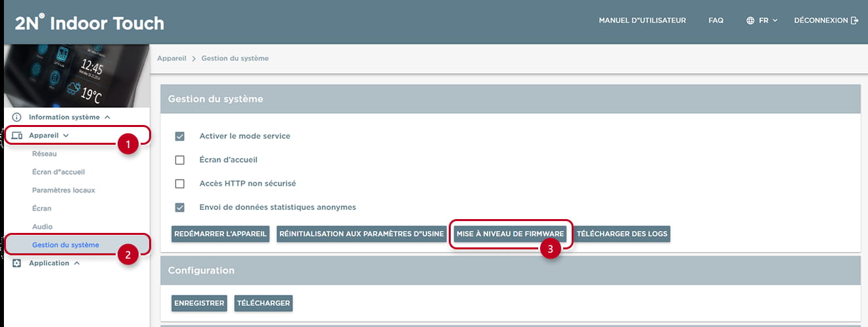868x327 pixels.
Task: Go to Audio settings
Action: click(x=42, y=226)
